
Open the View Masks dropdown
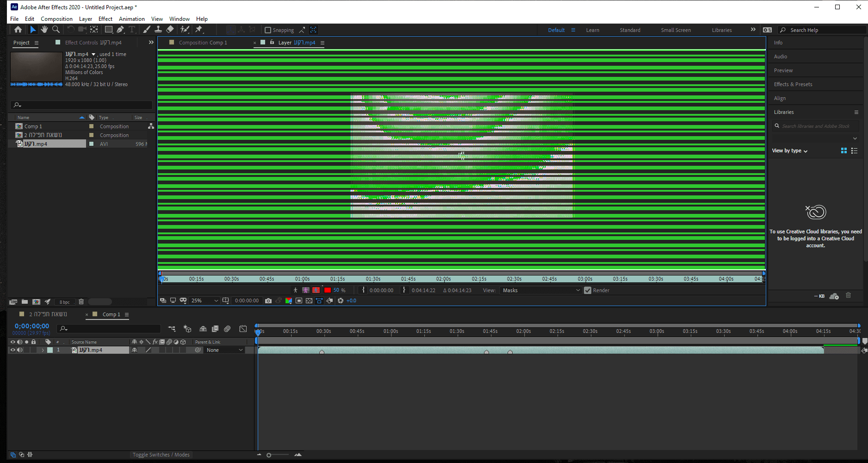coord(540,290)
